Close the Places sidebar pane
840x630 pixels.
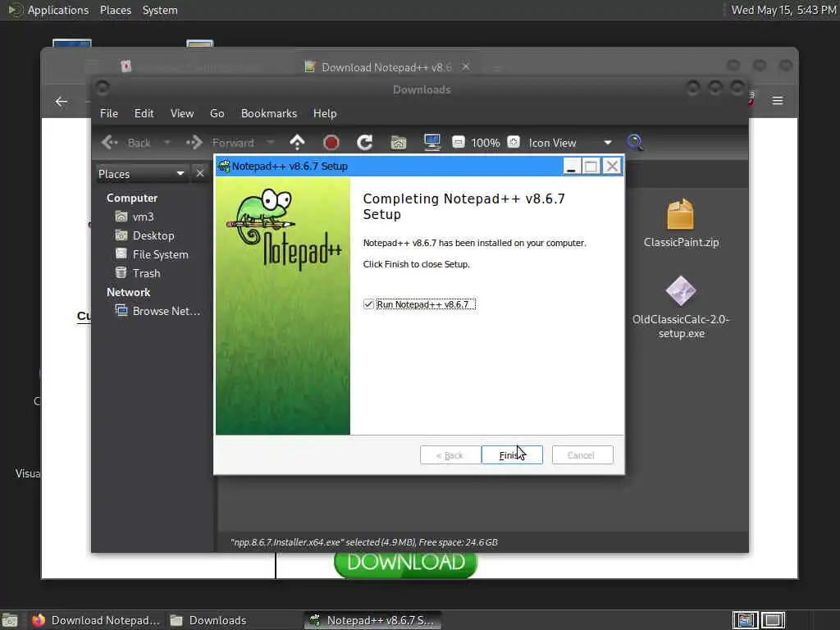click(200, 173)
